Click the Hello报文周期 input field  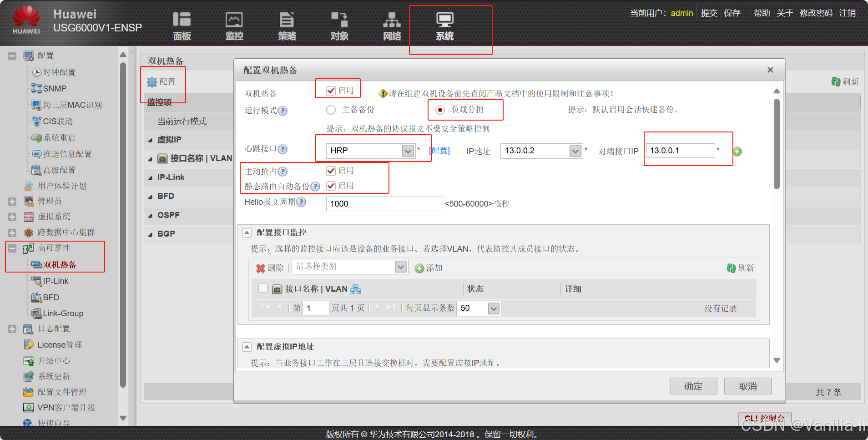384,203
